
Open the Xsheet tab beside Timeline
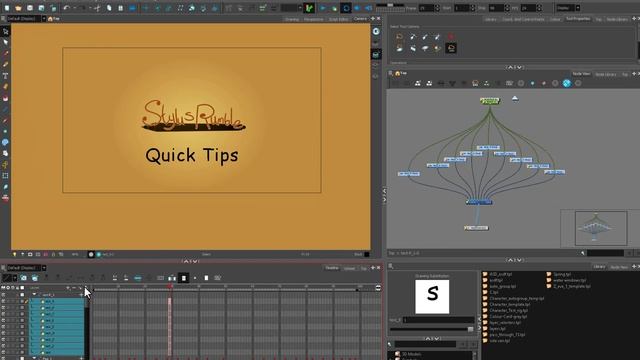pyautogui.click(x=349, y=268)
